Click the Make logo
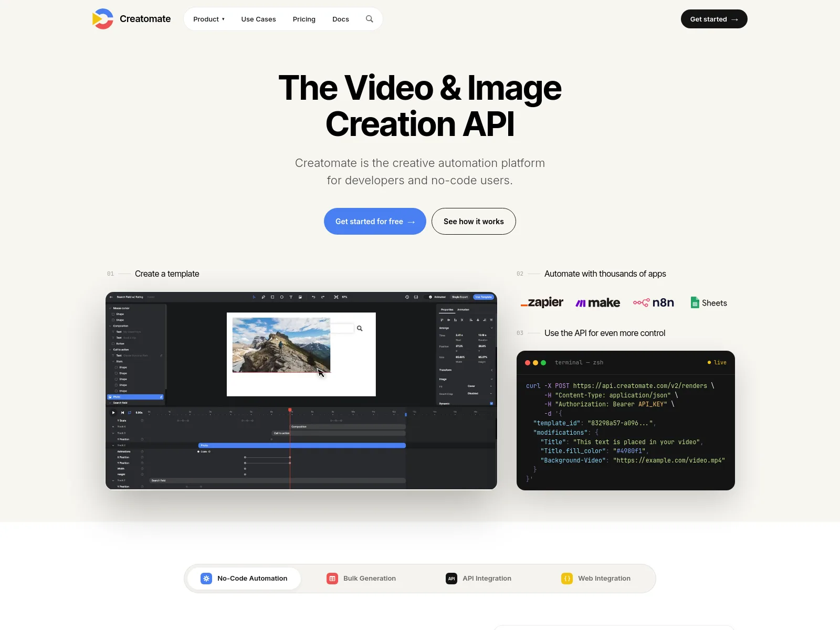Image resolution: width=840 pixels, height=630 pixels. coord(598,303)
